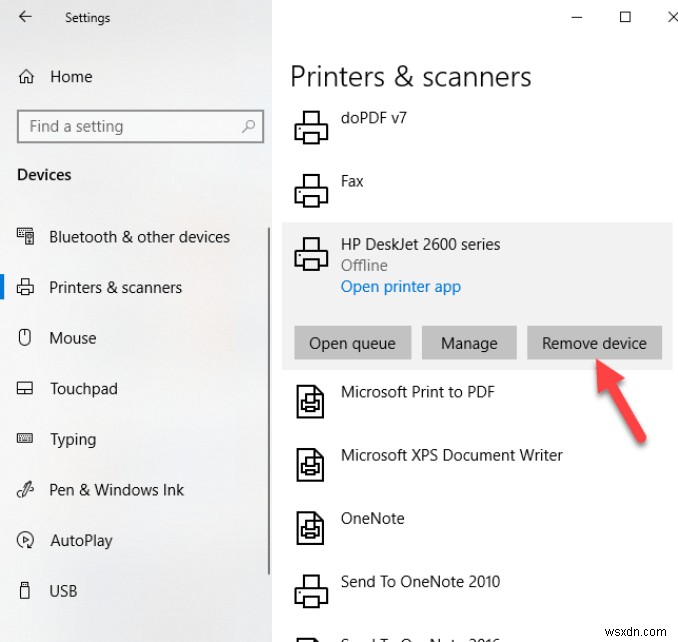Click the doPDF v7 printer icon
The width and height of the screenshot is (678, 642).
(311, 128)
